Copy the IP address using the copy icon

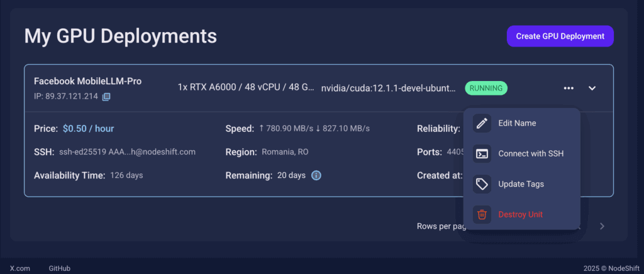point(106,96)
